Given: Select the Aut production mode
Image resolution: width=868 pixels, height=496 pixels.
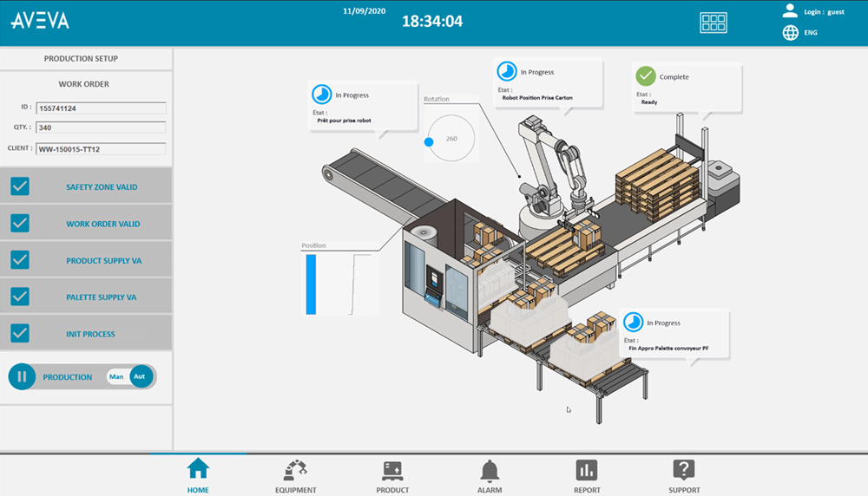Looking at the screenshot, I should click(x=141, y=376).
